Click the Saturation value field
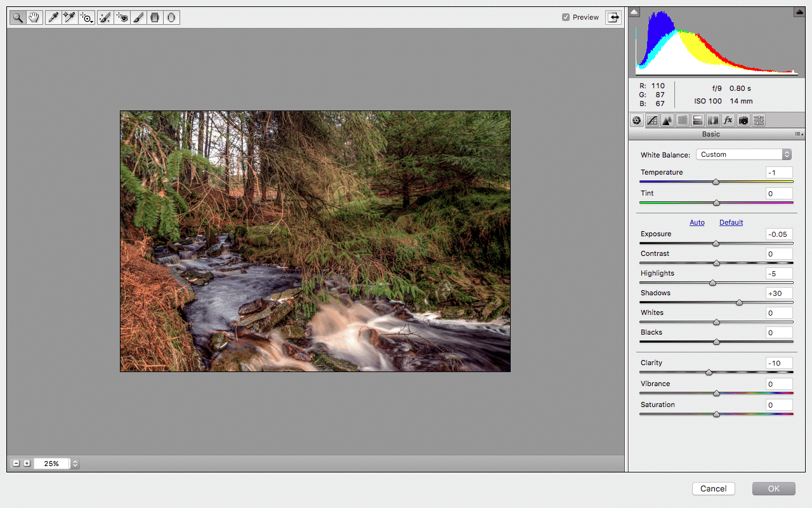Viewport: 812px width, 508px height. 779,405
